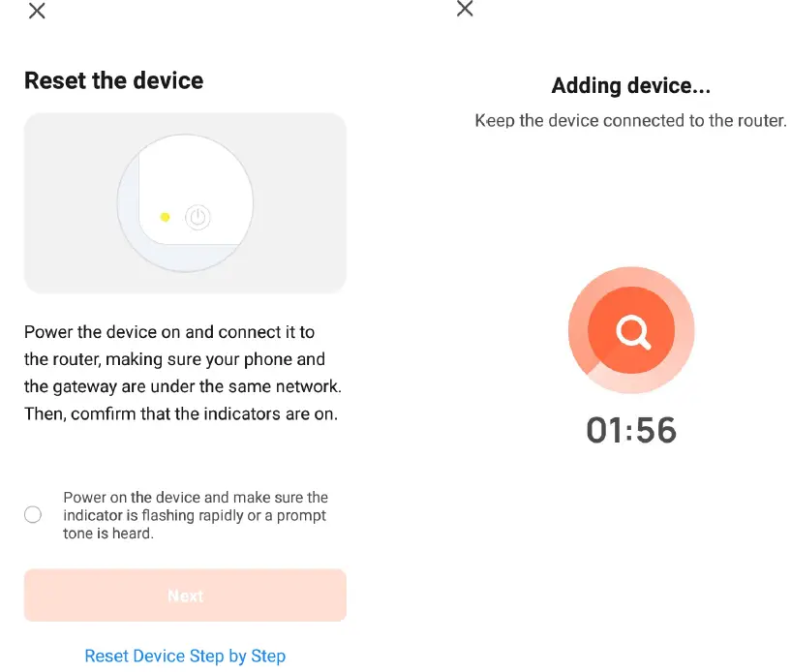Tap the circular device illustration
The width and height of the screenshot is (791, 672).
pyautogui.click(x=185, y=202)
